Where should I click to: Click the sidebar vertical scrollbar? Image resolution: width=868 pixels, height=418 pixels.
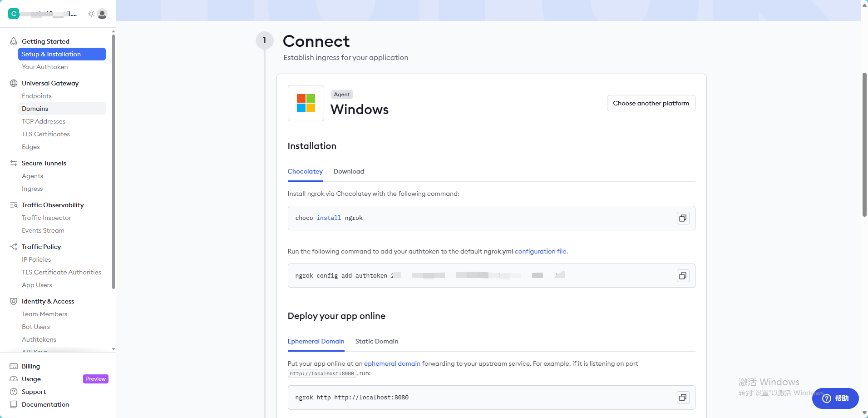(x=113, y=161)
